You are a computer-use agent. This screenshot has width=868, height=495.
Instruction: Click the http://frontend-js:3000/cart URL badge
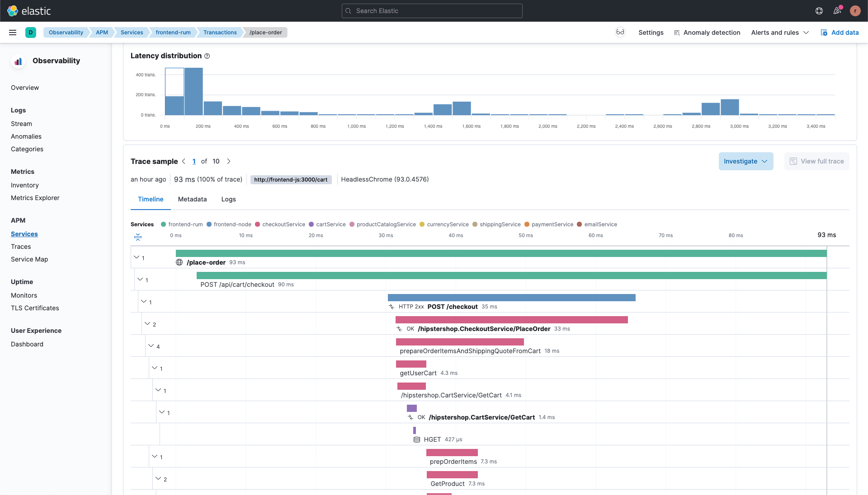291,180
